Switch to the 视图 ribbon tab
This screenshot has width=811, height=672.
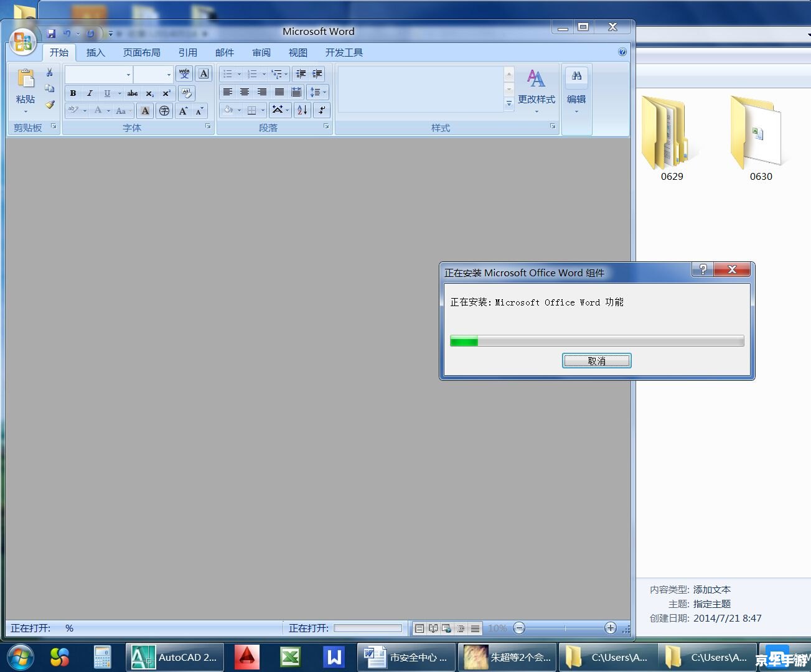pyautogui.click(x=298, y=53)
